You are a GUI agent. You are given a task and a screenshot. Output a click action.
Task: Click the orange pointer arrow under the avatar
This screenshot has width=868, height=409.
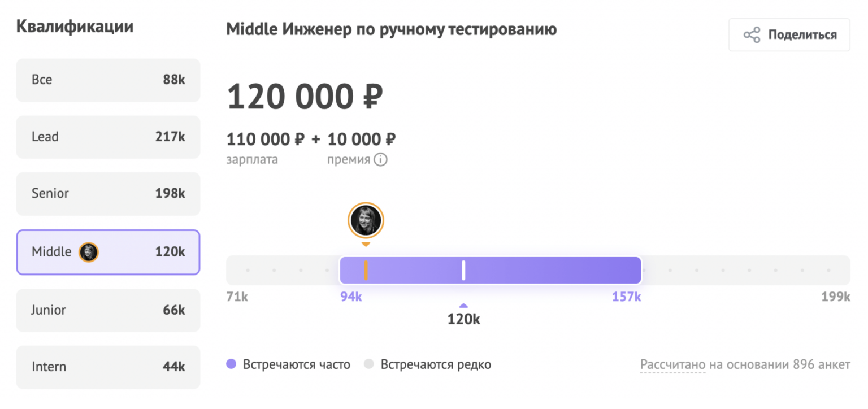tap(366, 245)
